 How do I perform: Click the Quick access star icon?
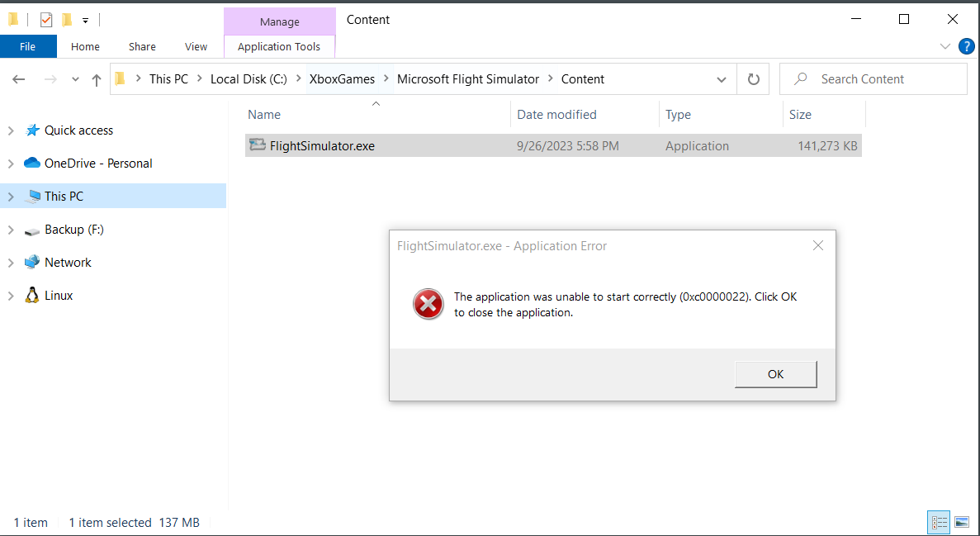32,130
